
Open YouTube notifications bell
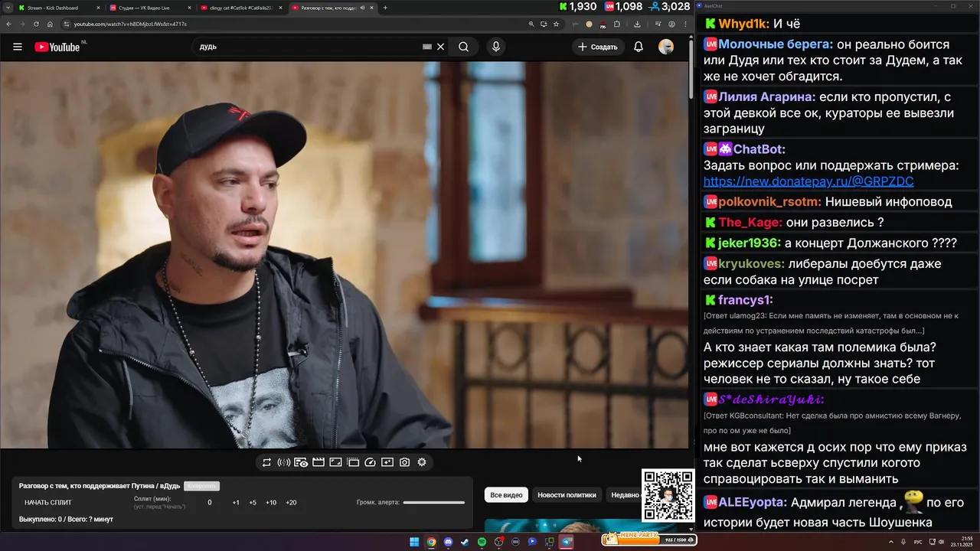pos(638,47)
